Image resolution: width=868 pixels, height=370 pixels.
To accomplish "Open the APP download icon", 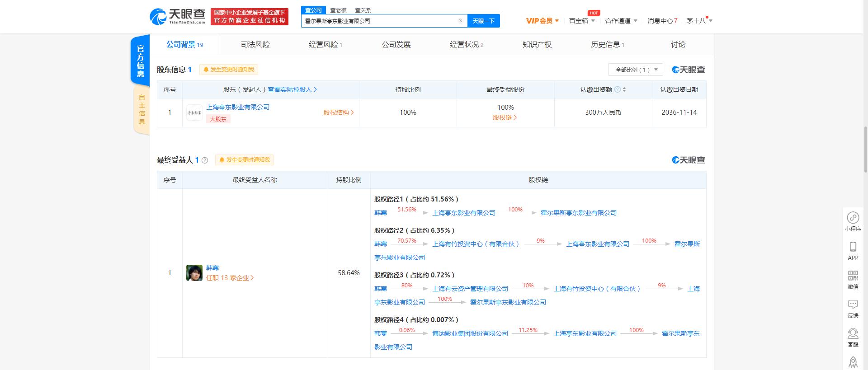I will [x=853, y=250].
